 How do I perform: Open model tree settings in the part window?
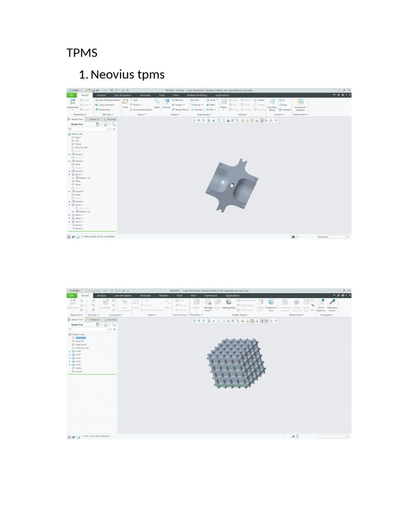[98, 125]
